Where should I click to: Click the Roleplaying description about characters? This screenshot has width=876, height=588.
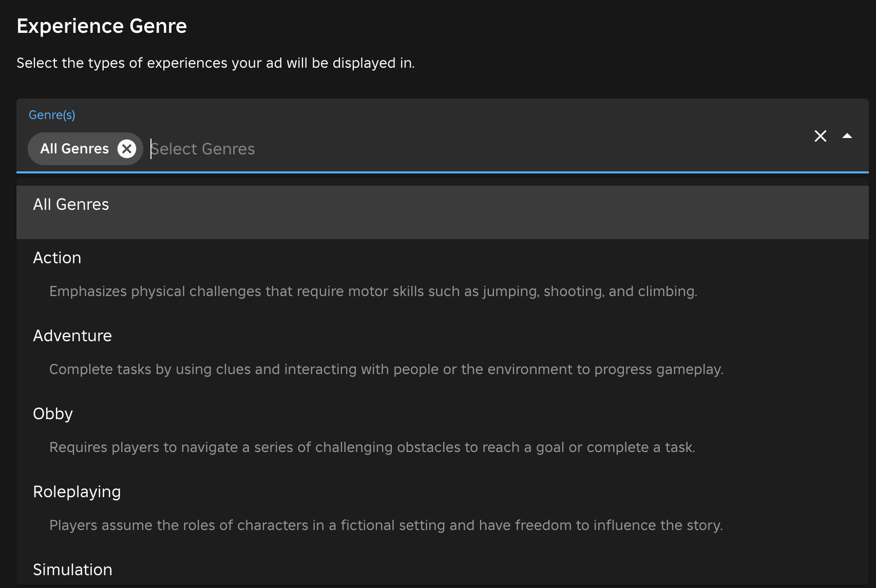pyautogui.click(x=386, y=525)
